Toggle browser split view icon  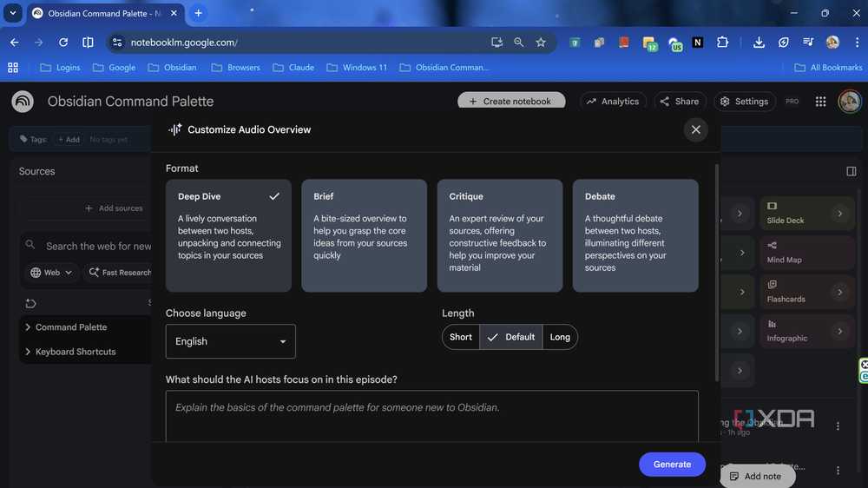pyautogui.click(x=88, y=42)
